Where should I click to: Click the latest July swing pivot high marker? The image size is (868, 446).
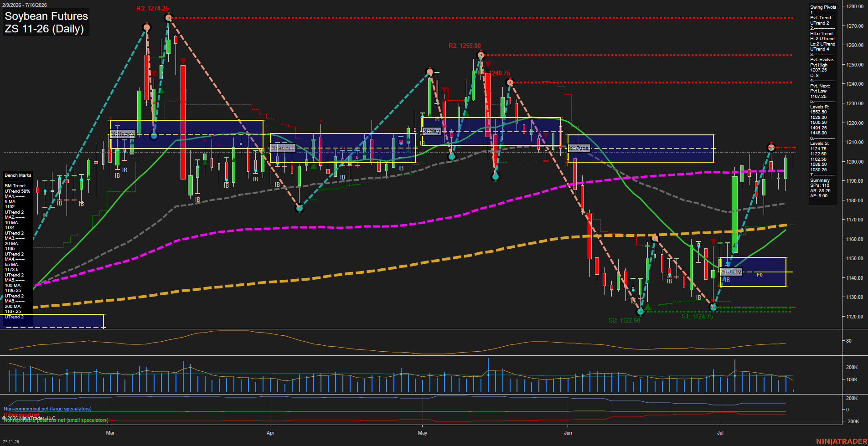[x=771, y=147]
